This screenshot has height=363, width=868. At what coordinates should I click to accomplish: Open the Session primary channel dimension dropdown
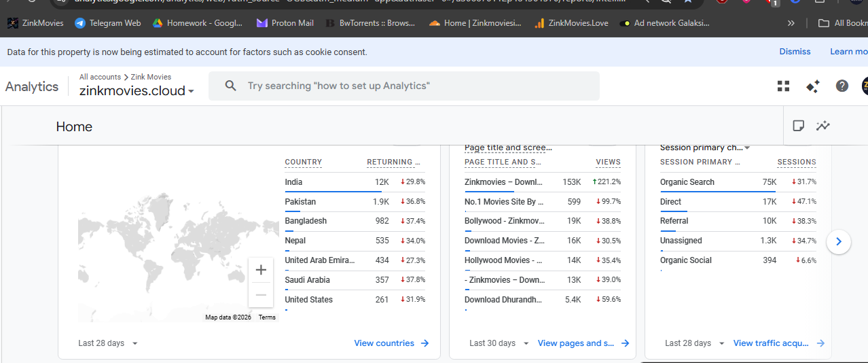pyautogui.click(x=705, y=148)
